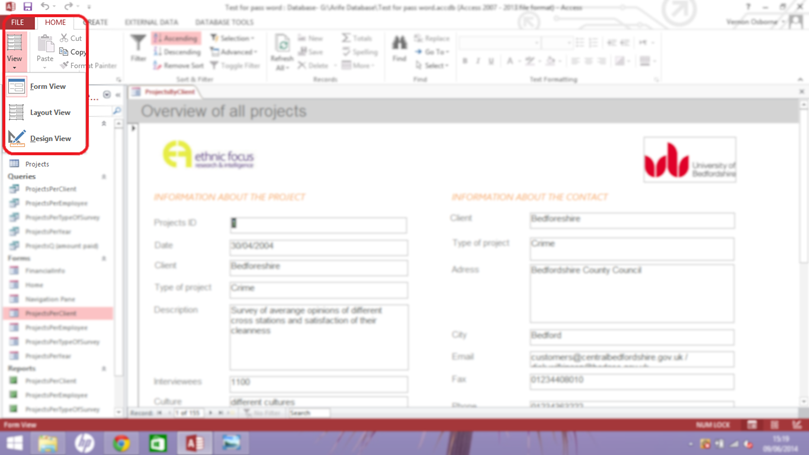Image resolution: width=809 pixels, height=455 pixels.
Task: Click the Refresh All icon
Action: click(282, 44)
